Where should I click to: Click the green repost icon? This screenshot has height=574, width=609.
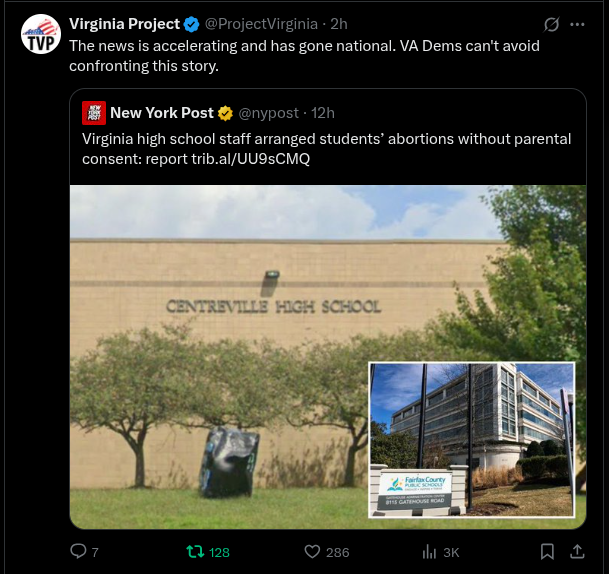pyautogui.click(x=195, y=551)
